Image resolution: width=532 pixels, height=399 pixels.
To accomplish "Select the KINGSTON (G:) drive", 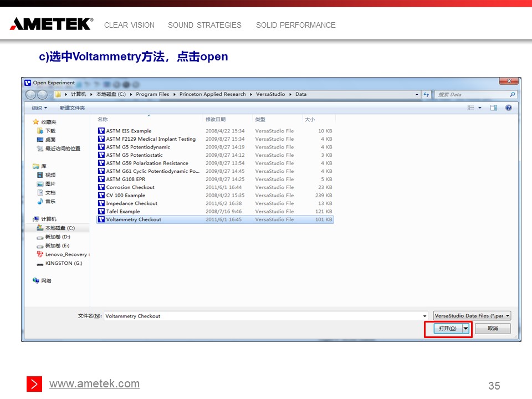I will (x=59, y=263).
